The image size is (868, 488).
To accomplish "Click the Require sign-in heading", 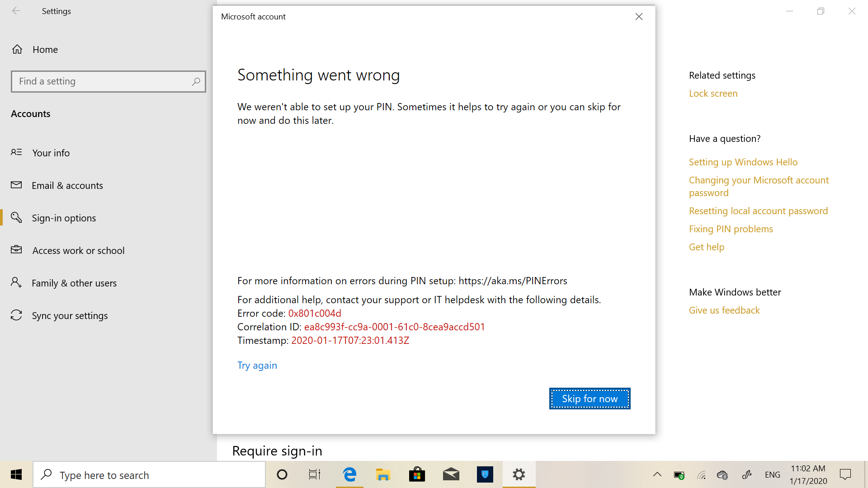I will pyautogui.click(x=277, y=450).
